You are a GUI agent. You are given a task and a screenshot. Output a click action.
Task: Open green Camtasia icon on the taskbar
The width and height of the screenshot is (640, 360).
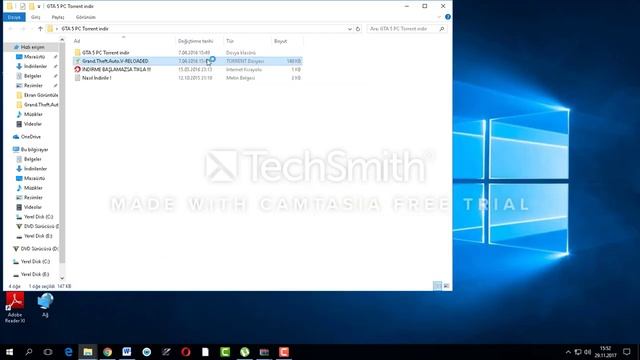pyautogui.click(x=225, y=352)
